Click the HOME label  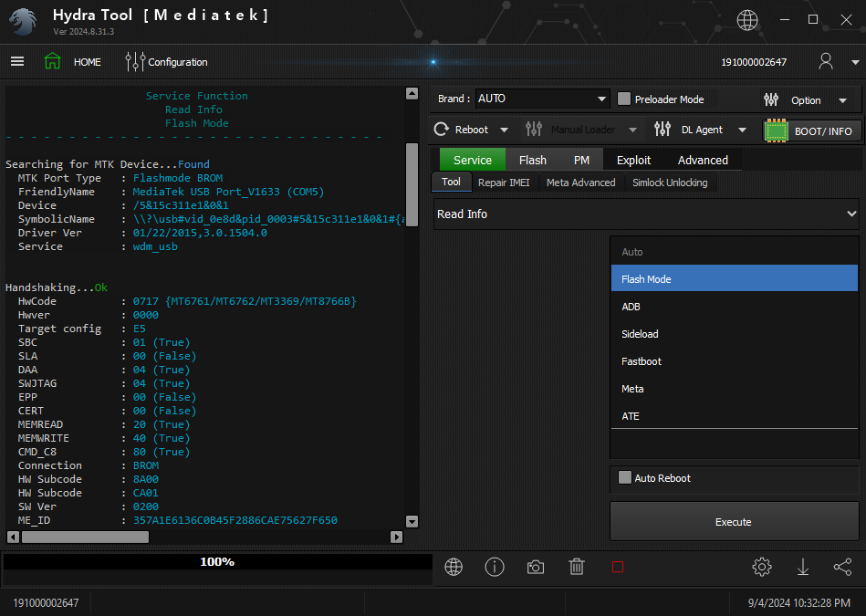[88, 62]
